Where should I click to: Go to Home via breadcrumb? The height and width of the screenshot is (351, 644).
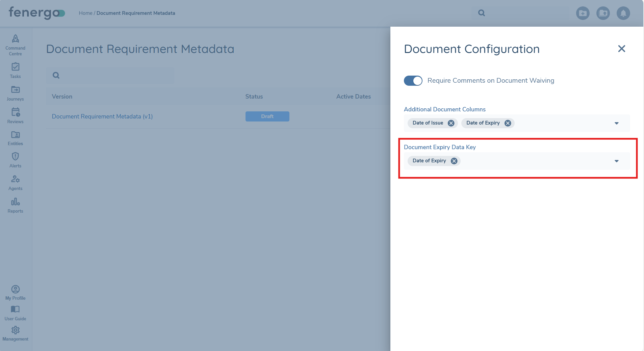85,13
